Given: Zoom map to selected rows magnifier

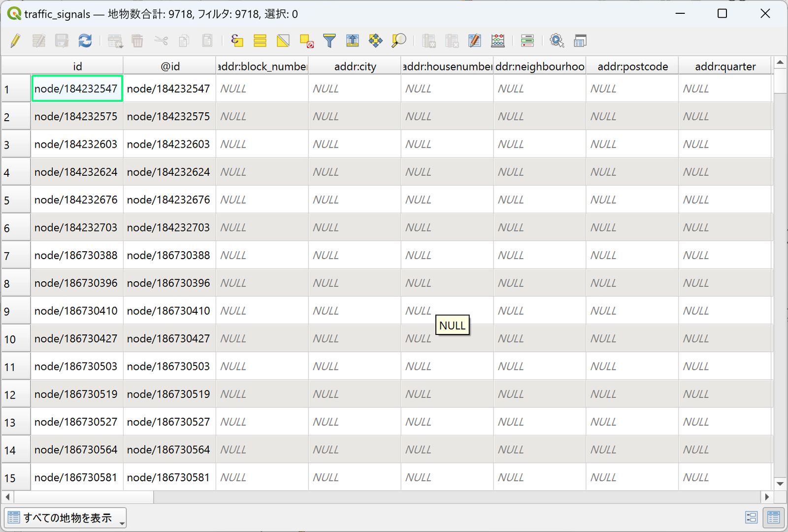Looking at the screenshot, I should 399,41.
